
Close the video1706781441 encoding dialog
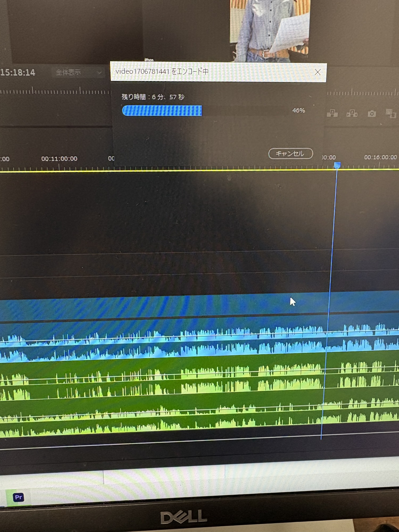point(317,72)
